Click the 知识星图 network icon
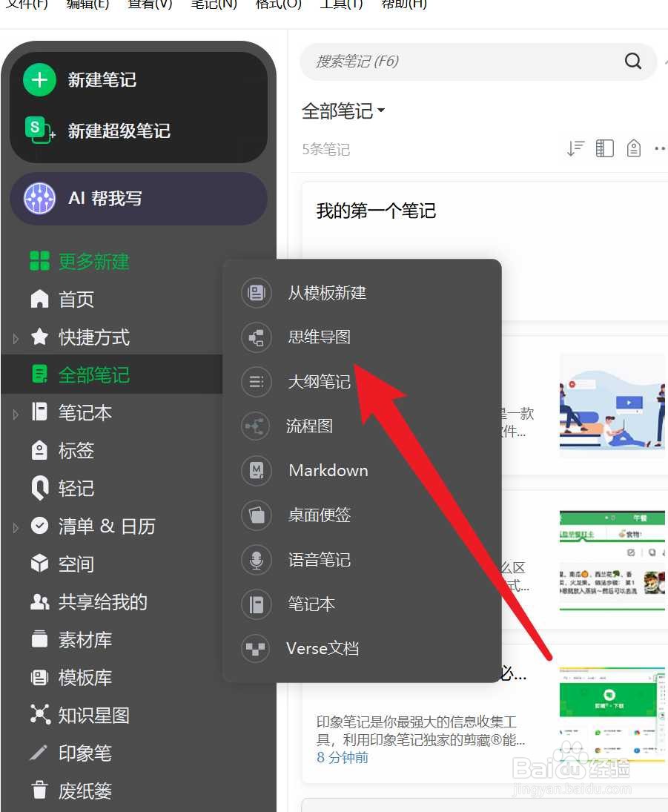668x812 pixels. (40, 714)
